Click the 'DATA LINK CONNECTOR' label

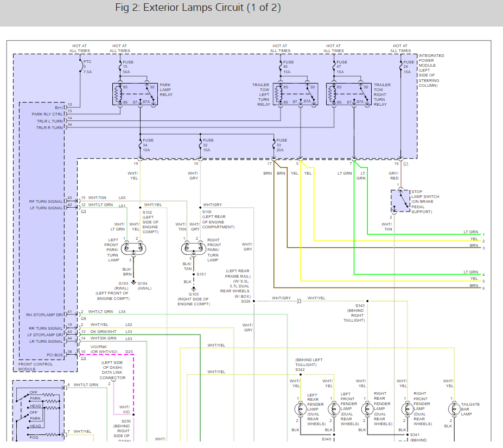pyautogui.click(x=112, y=375)
